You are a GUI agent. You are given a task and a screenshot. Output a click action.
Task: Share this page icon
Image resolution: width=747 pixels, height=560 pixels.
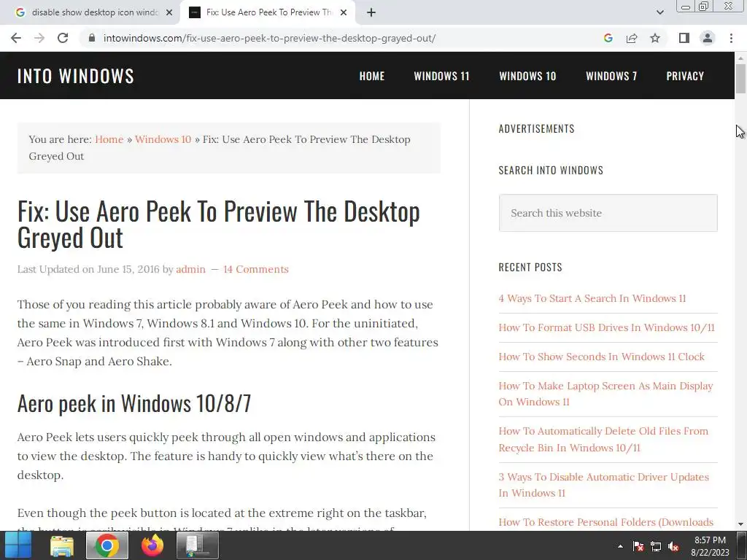pyautogui.click(x=632, y=38)
